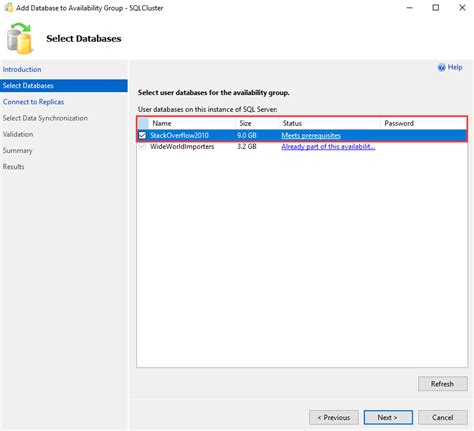Go back with the Previous button
This screenshot has width=474, height=431.
[x=334, y=417]
